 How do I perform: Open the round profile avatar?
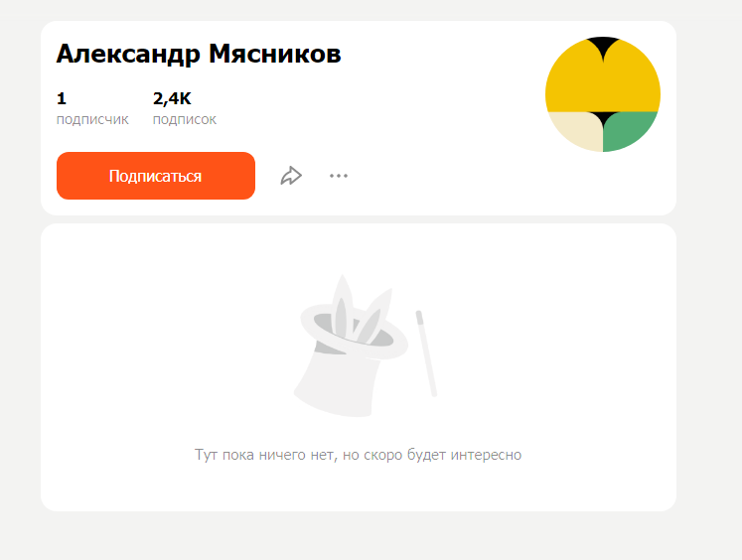click(x=603, y=94)
